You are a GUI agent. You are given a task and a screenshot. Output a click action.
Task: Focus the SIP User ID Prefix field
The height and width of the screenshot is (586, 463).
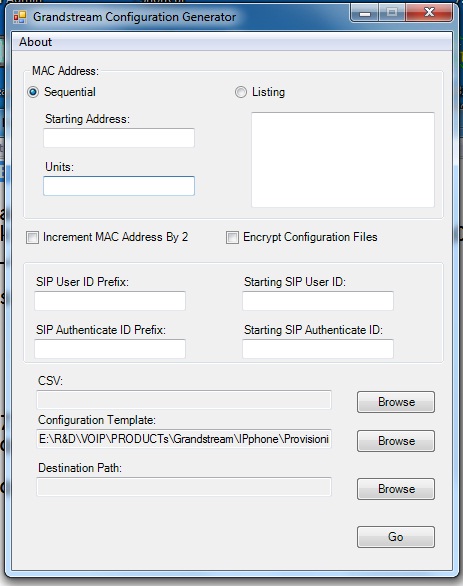pos(110,301)
